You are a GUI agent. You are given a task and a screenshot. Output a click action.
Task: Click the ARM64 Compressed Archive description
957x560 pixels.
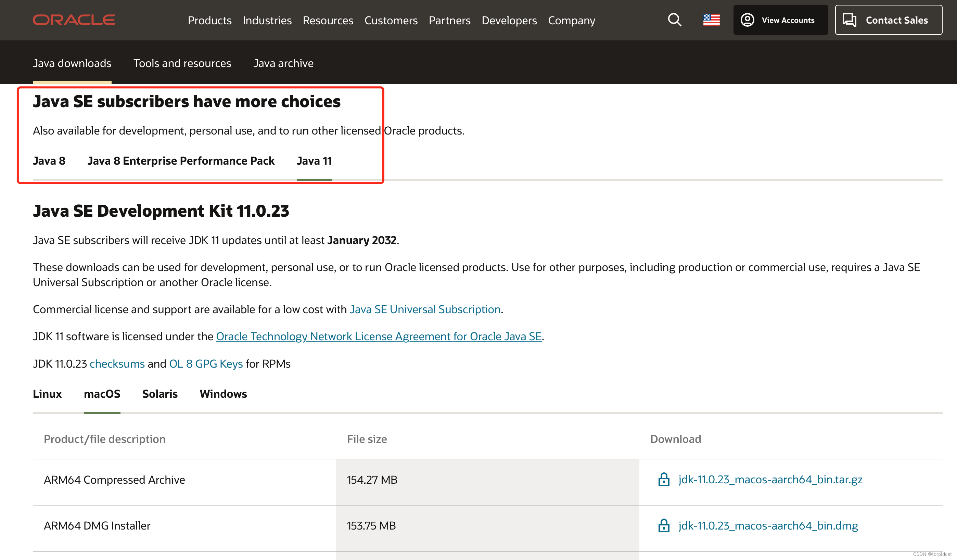coord(114,480)
